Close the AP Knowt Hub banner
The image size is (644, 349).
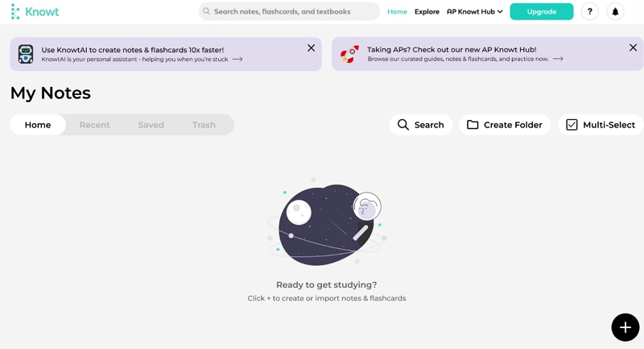click(x=634, y=48)
